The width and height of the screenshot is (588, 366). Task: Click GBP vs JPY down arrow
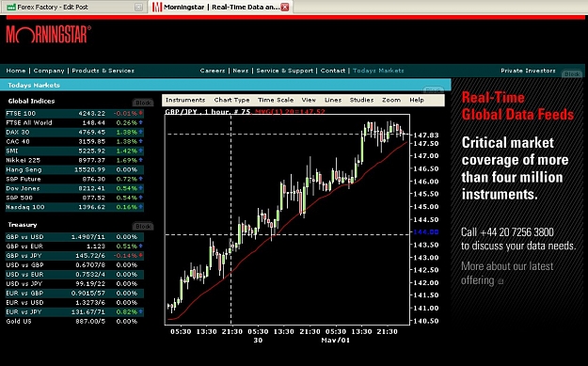pyautogui.click(x=141, y=255)
